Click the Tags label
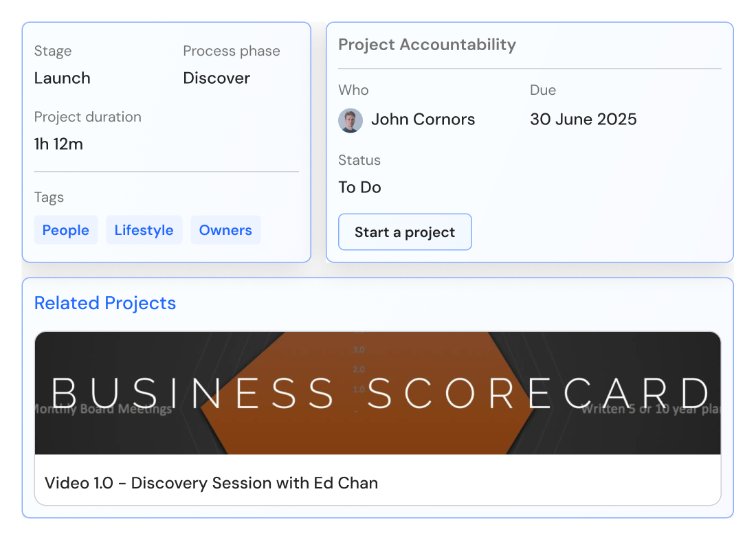The image size is (756, 540). coord(49,197)
